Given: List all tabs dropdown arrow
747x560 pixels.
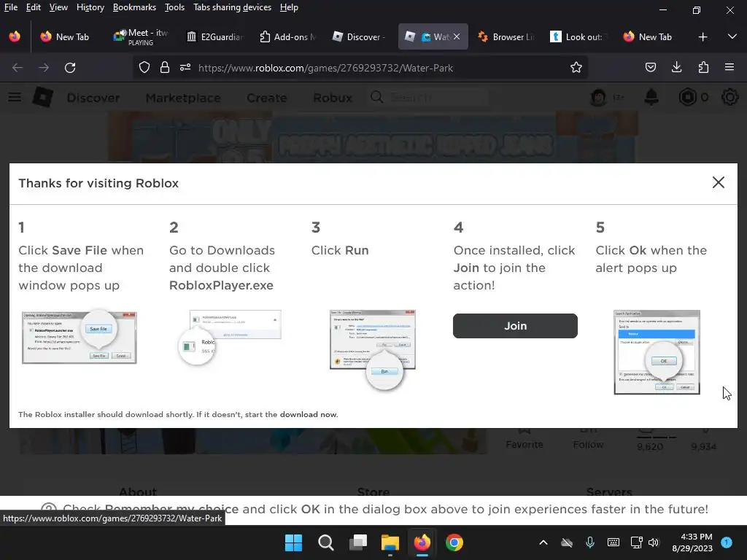Looking at the screenshot, I should tap(732, 36).
